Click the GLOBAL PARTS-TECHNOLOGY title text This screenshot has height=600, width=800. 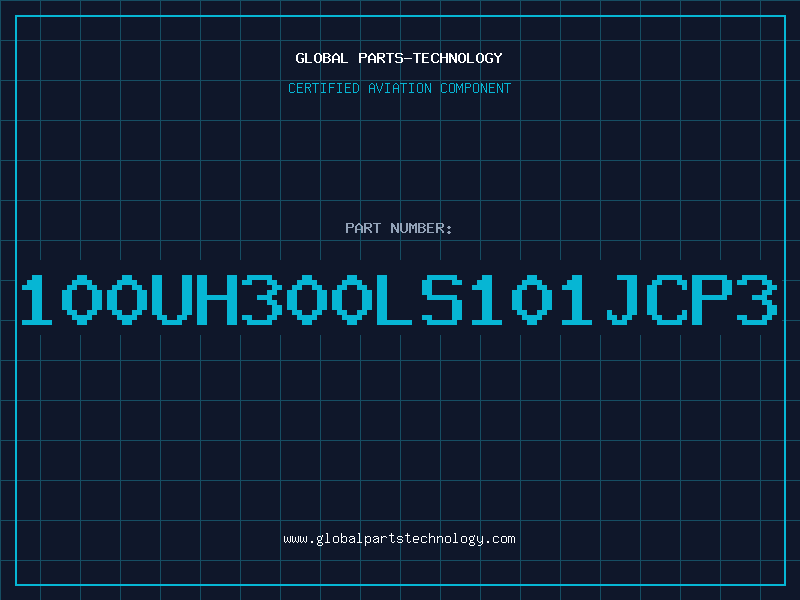tap(399, 58)
